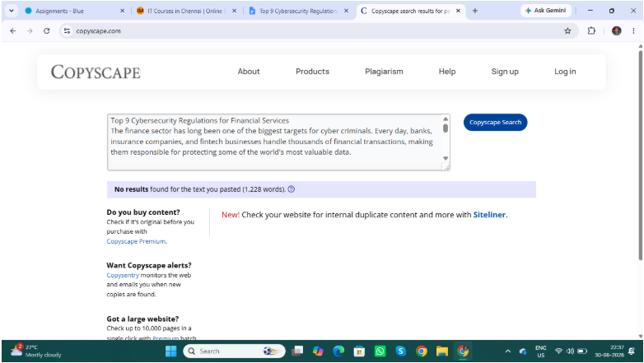Click the Copyscape logo
The width and height of the screenshot is (644, 363).
pyautogui.click(x=96, y=72)
